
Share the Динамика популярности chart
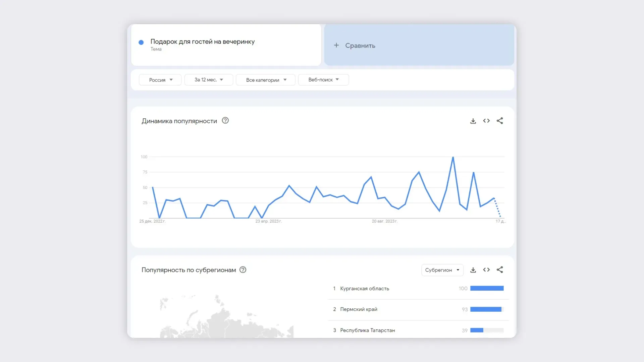click(499, 121)
